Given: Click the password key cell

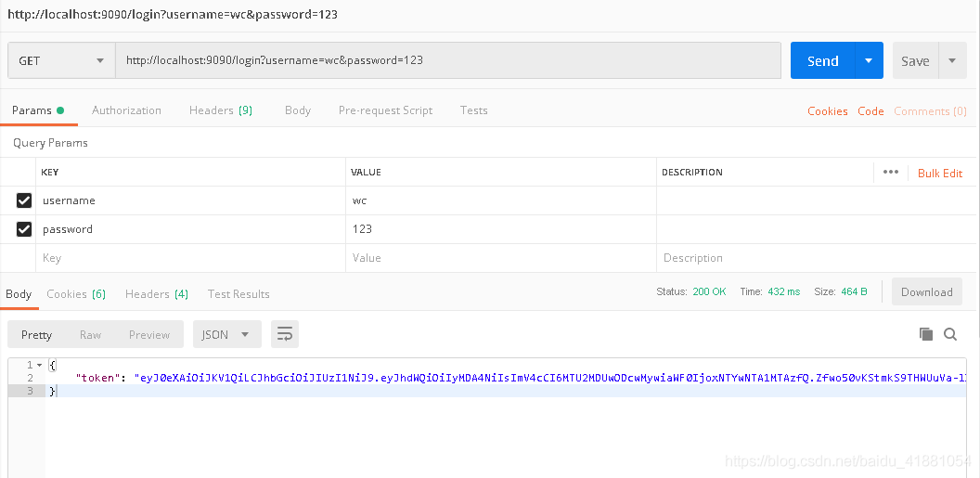Looking at the screenshot, I should tap(190, 229).
